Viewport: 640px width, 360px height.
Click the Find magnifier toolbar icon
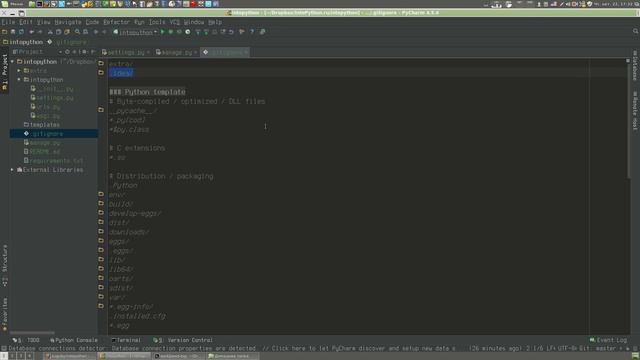(77, 32)
